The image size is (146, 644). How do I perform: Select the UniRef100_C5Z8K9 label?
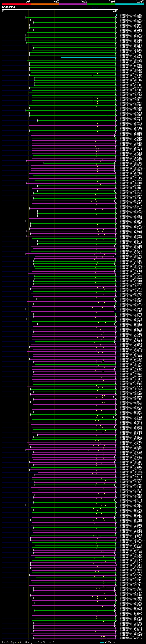(x=131, y=93)
